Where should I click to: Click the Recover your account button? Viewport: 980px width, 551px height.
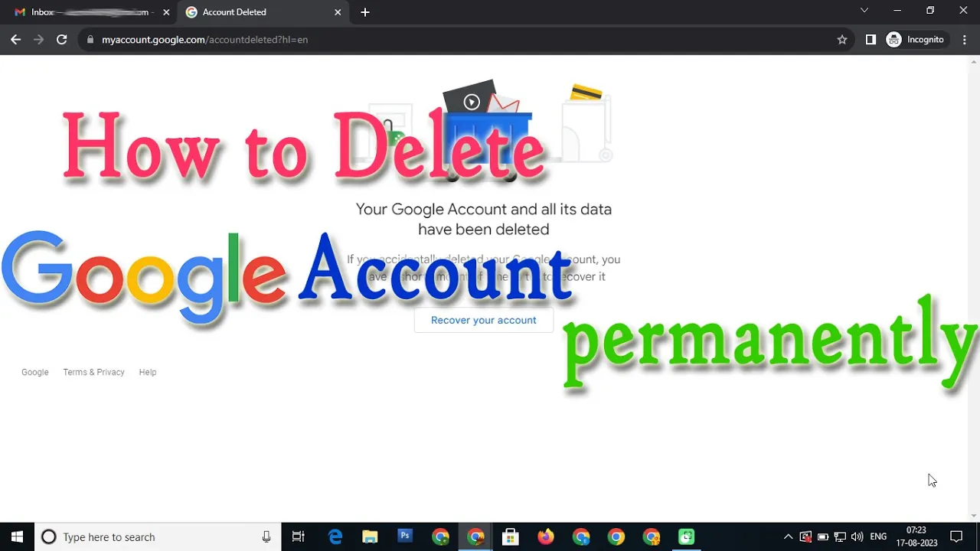point(484,320)
